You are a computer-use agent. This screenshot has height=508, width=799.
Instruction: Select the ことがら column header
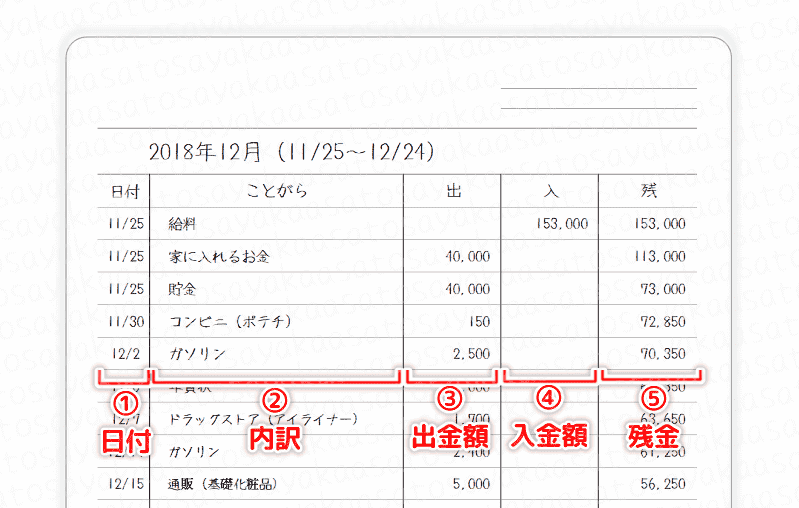point(277,191)
